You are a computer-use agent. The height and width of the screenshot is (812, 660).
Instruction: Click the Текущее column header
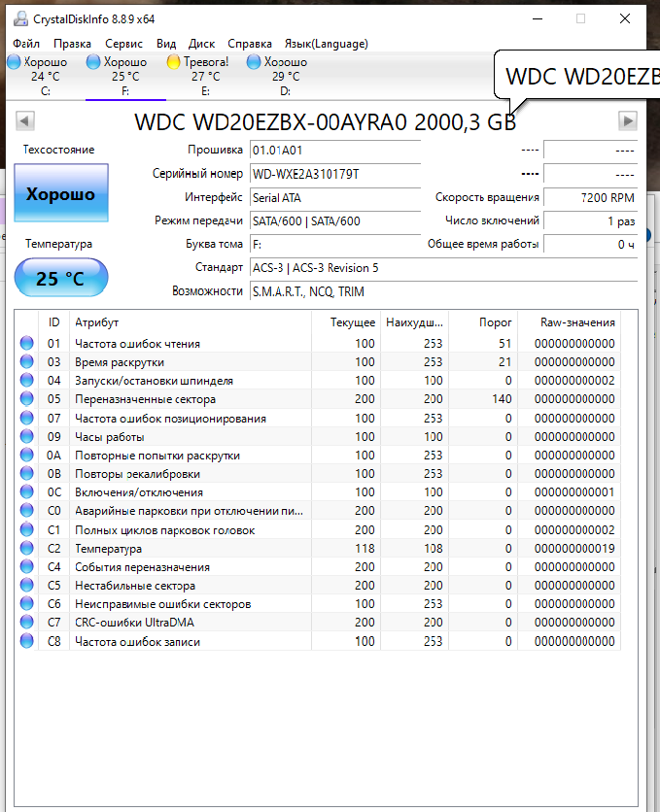point(346,322)
